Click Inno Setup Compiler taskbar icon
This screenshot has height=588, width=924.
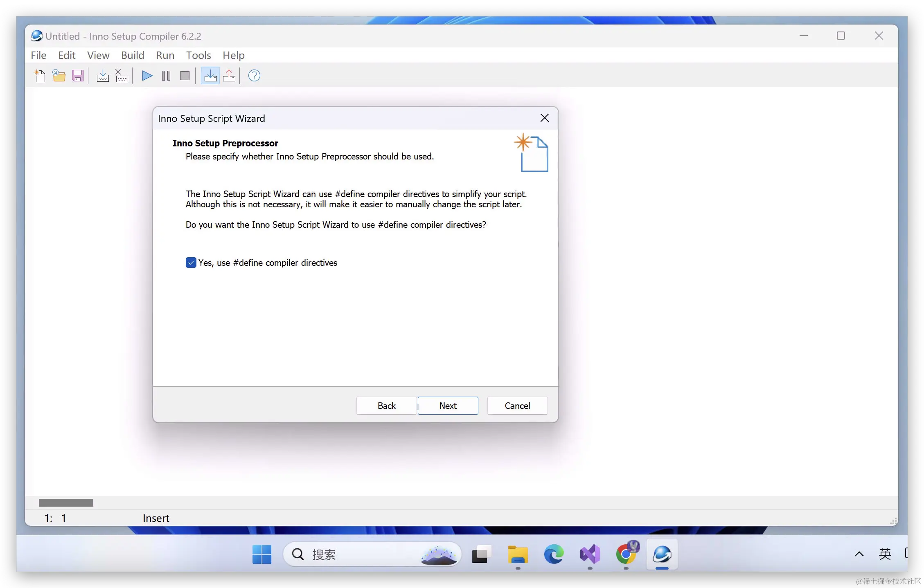click(x=662, y=554)
